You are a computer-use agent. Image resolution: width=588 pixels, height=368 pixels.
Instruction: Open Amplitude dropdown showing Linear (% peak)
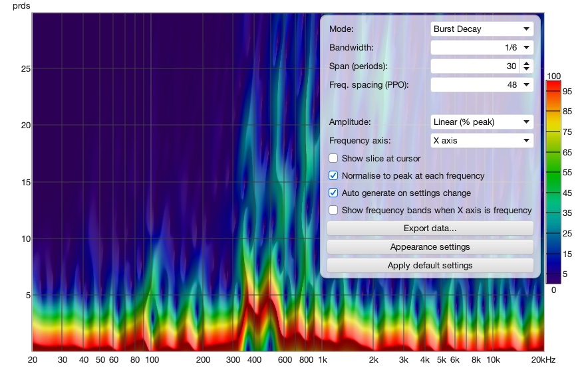(482, 122)
